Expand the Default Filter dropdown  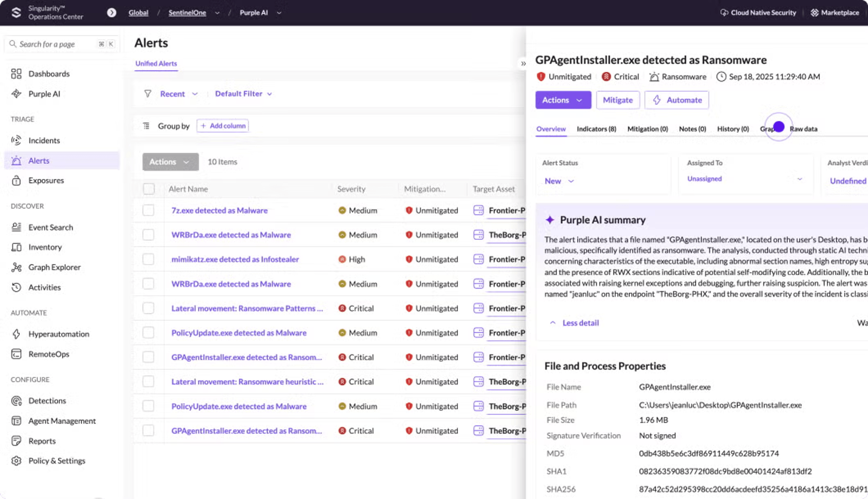(243, 93)
